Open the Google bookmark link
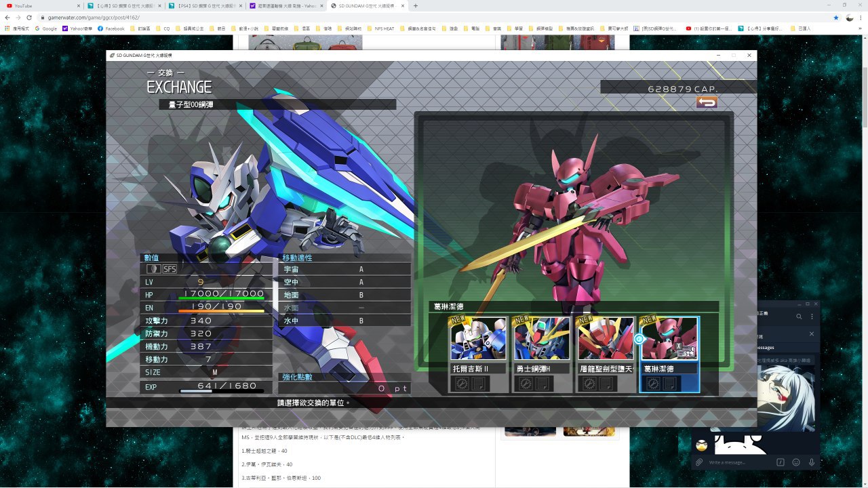868x488 pixels. click(46, 28)
